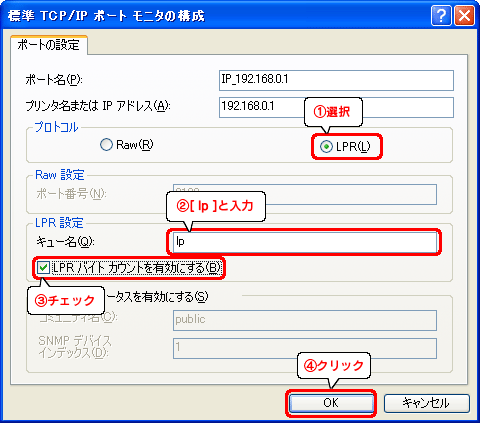The width and height of the screenshot is (480, 423).
Task: Select the ポートの設定 tab
Action: (x=49, y=45)
